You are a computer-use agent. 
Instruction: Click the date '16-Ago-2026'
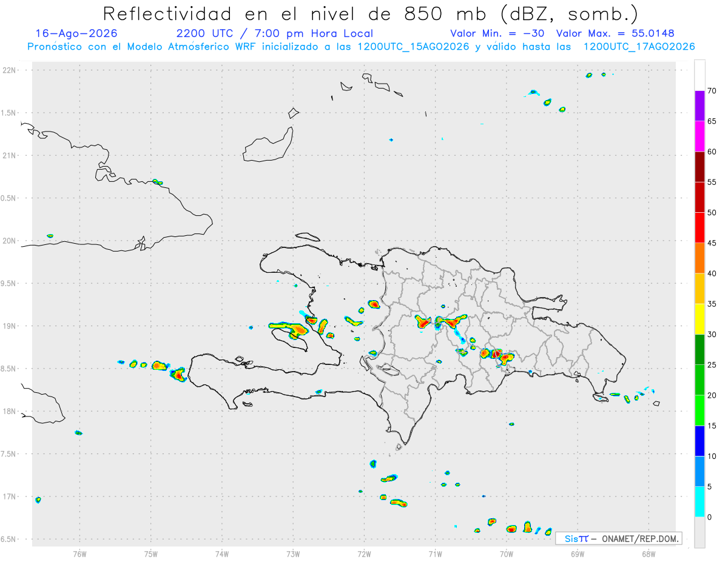(x=76, y=33)
